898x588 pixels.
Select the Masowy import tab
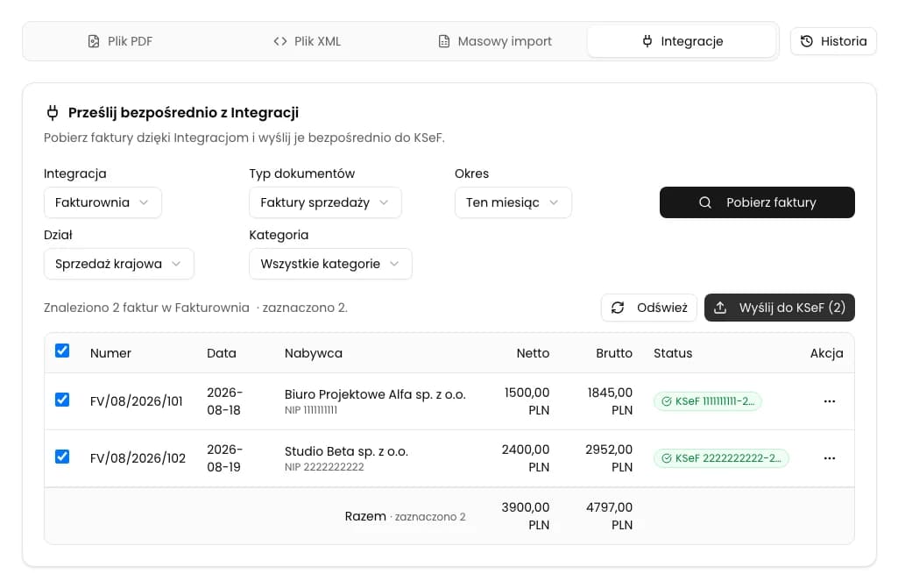pos(495,41)
